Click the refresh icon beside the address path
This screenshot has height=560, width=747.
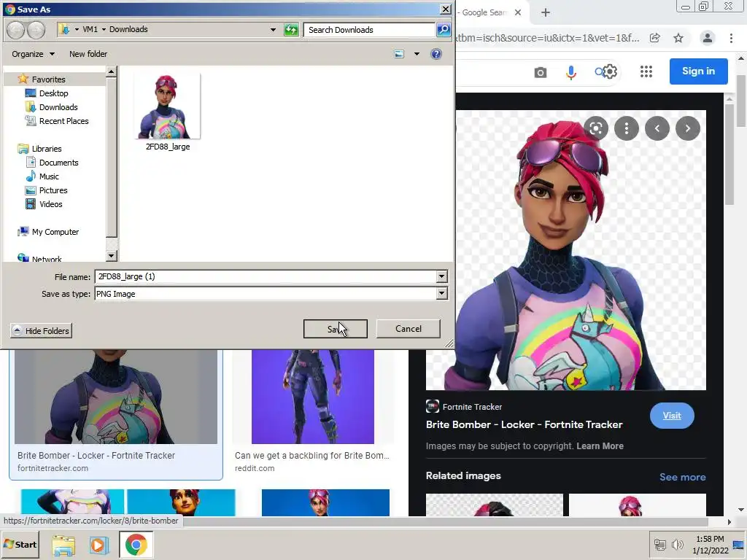(x=291, y=30)
